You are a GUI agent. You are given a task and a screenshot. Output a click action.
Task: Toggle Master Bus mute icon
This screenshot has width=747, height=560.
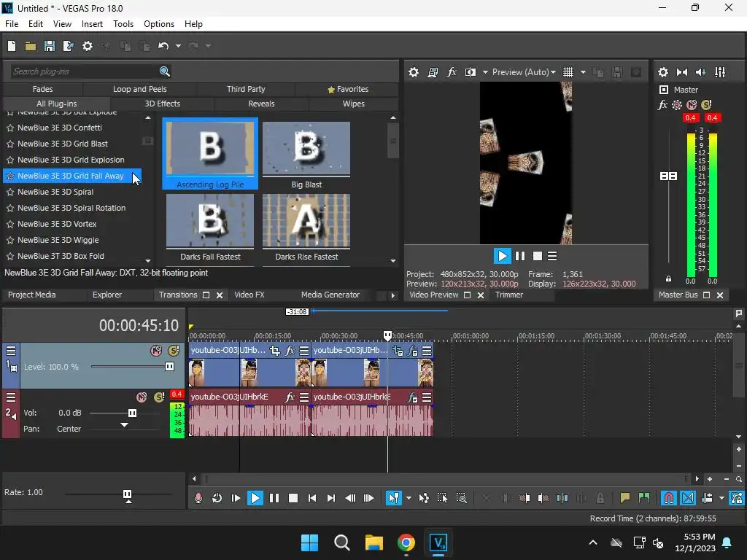click(692, 105)
